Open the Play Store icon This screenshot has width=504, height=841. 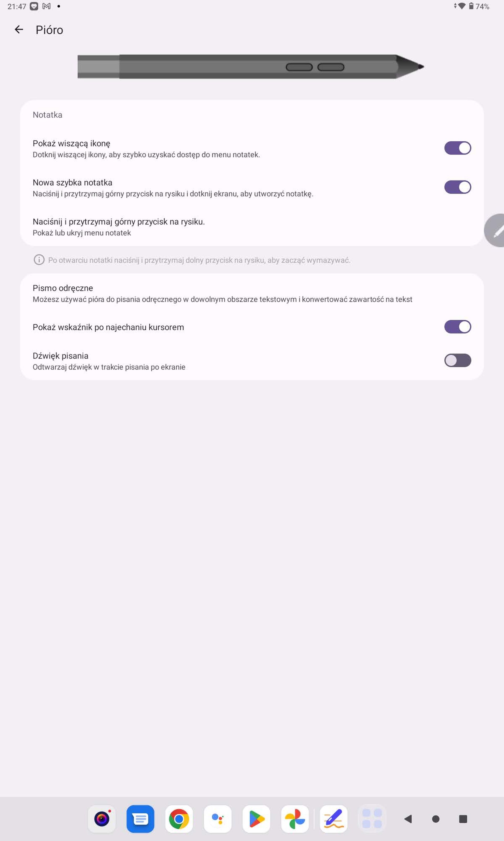pos(256,819)
